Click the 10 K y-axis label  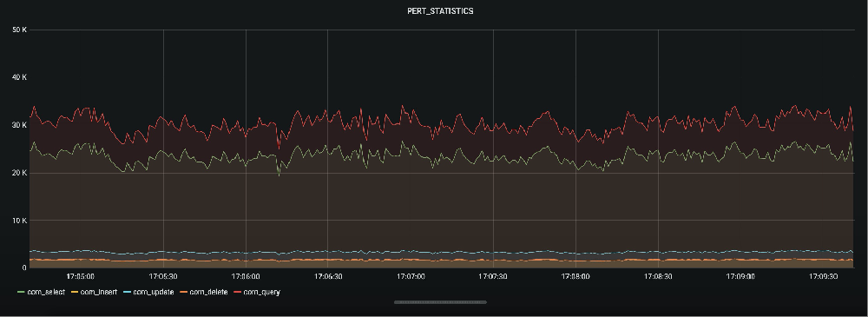pos(19,221)
